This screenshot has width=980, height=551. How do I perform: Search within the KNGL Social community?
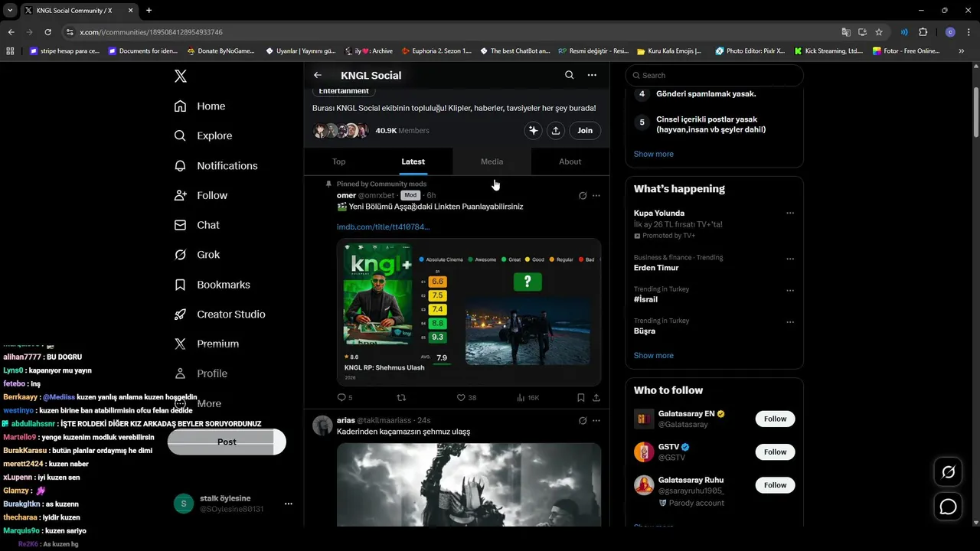point(569,75)
